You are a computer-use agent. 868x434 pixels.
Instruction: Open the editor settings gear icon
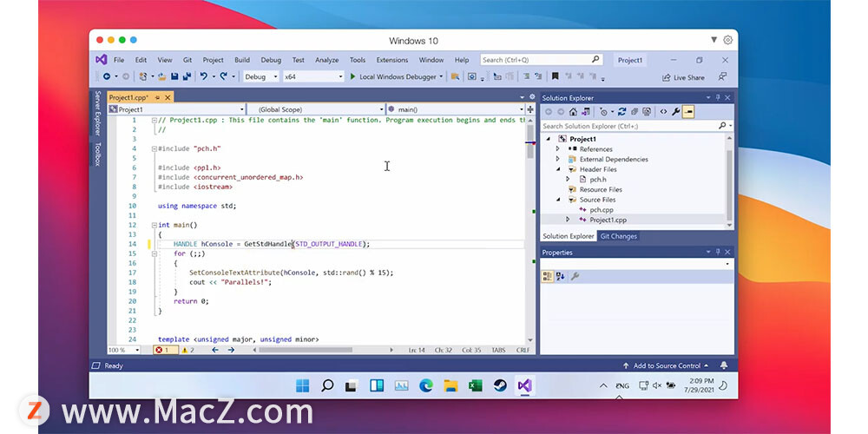pyautogui.click(x=533, y=97)
